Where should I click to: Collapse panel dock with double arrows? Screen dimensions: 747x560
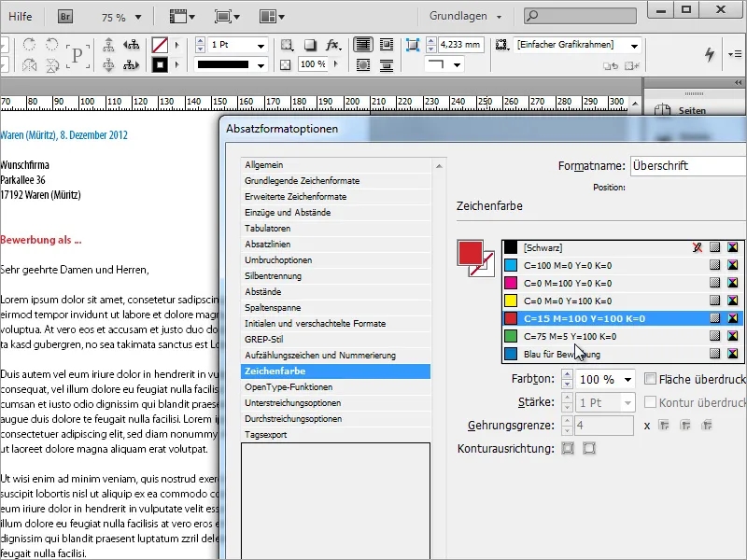[x=738, y=83]
